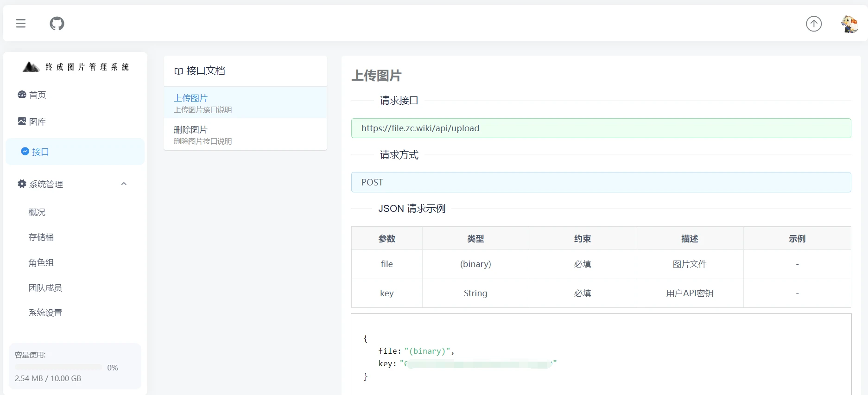Go to 首页 dashboard in sidebar
Image resolution: width=868 pixels, height=395 pixels.
coord(38,95)
